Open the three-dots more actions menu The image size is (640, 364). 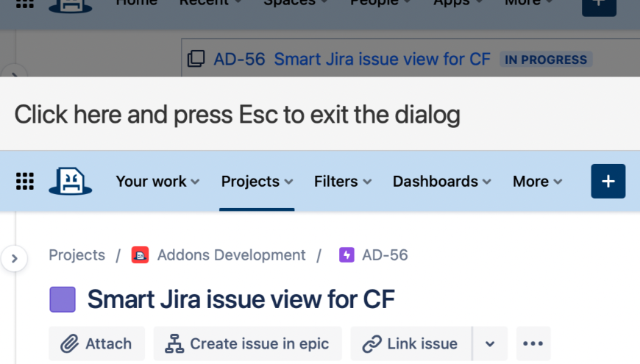click(x=533, y=343)
